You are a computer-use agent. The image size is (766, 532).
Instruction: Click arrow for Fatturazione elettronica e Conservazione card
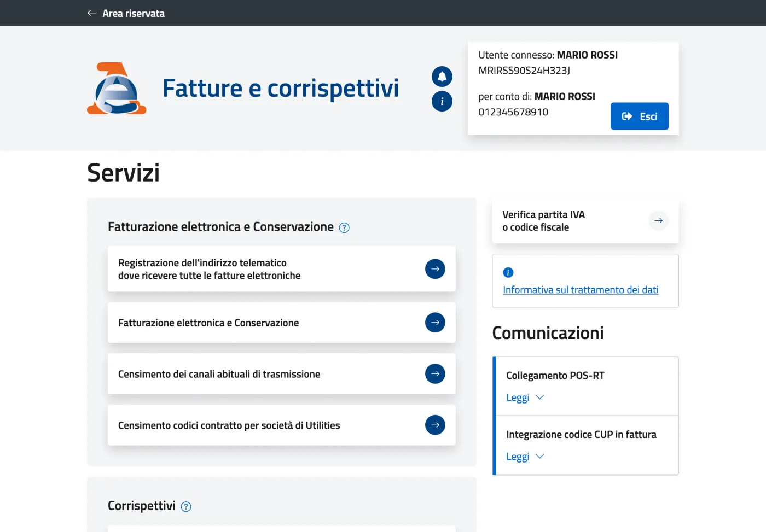point(435,323)
